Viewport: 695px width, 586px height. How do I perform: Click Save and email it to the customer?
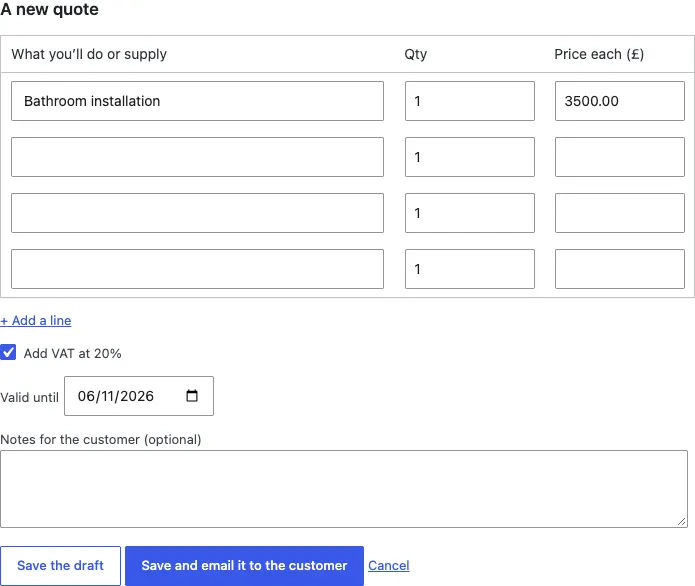coord(244,566)
